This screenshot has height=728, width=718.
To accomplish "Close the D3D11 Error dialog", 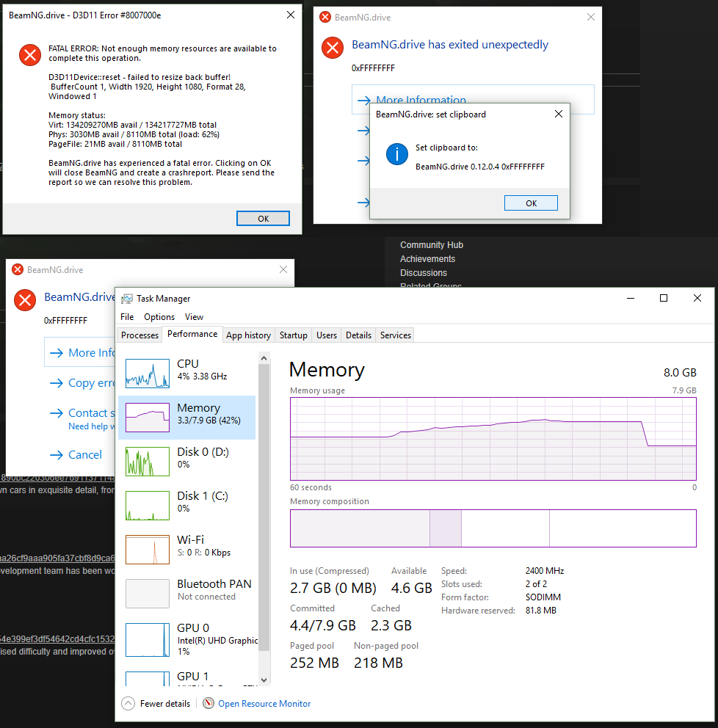I will coord(291,15).
